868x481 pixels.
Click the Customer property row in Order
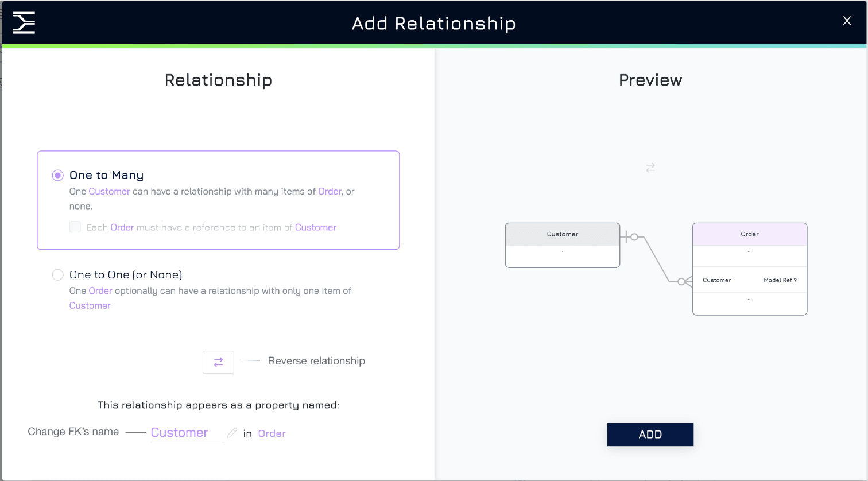(750, 280)
